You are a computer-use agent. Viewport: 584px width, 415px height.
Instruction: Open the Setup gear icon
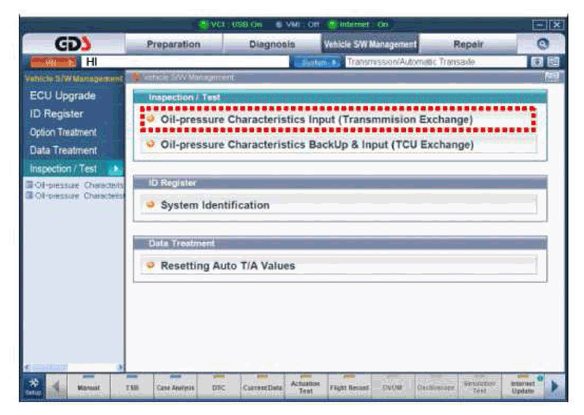pyautogui.click(x=34, y=387)
